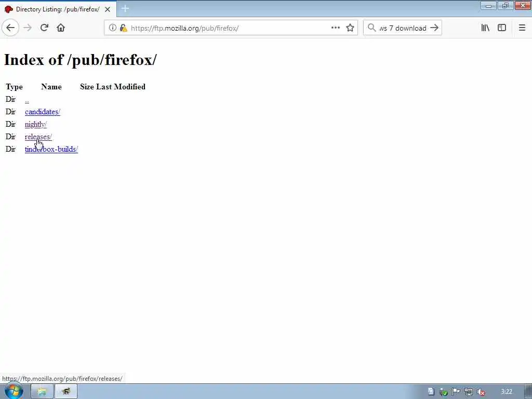Click the document tray icon left of the shield
The width and height of the screenshot is (532, 399).
click(x=431, y=392)
